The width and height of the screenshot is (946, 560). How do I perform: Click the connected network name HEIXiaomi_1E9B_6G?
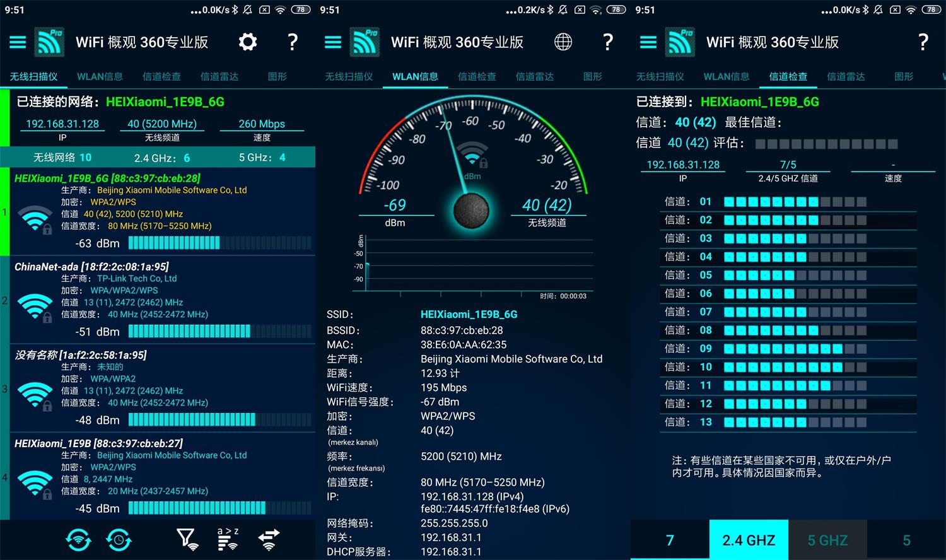point(165,102)
